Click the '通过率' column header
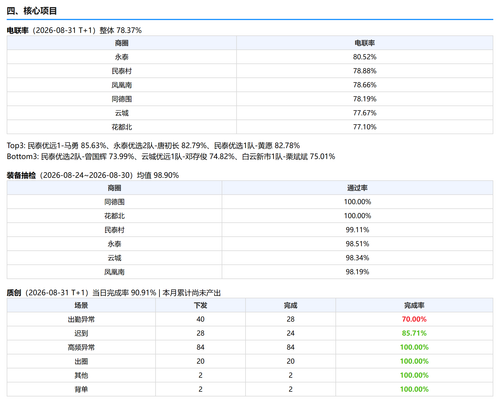Screen dimensions: 500x403 click(357, 188)
